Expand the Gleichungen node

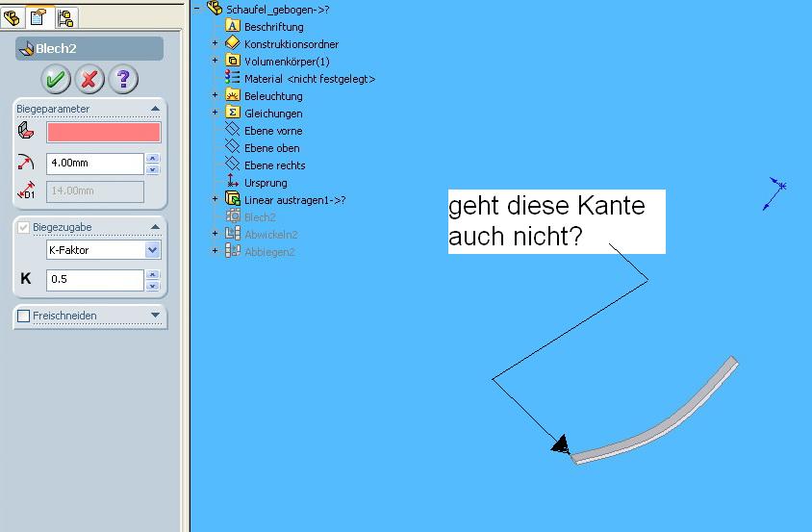[215, 112]
